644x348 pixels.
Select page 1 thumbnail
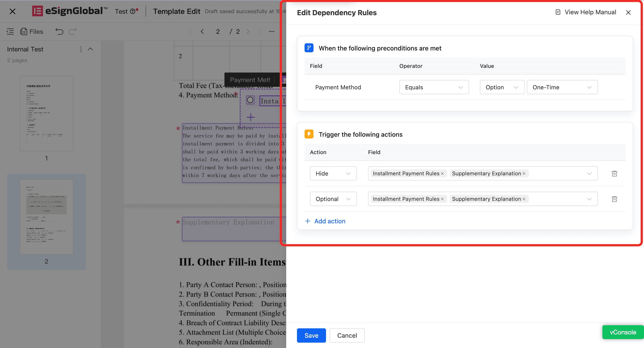point(47,114)
